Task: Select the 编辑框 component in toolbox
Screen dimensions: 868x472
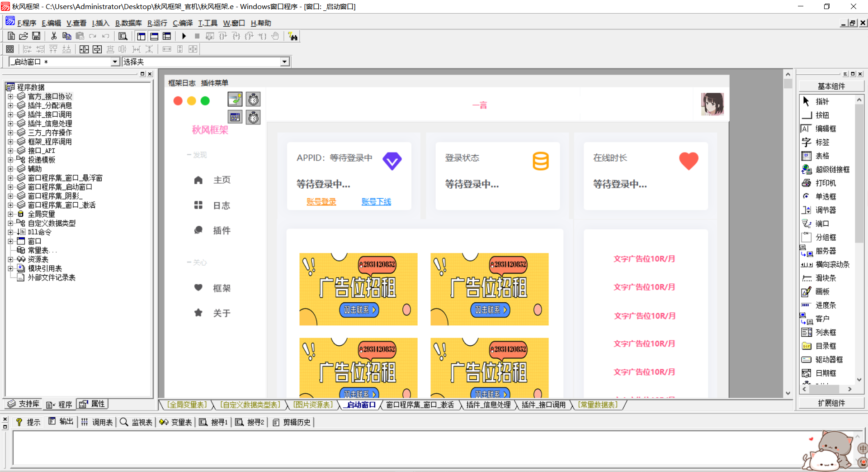Action: click(x=825, y=129)
